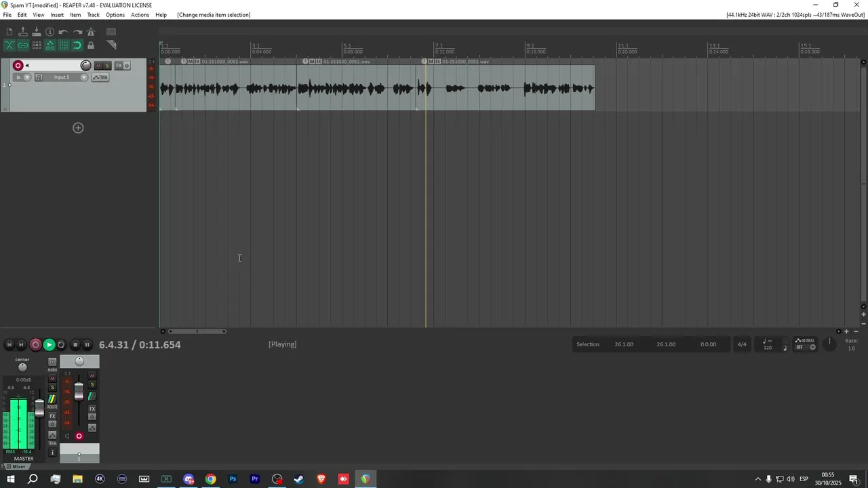Click the Undo arrow icon
Image resolution: width=868 pixels, height=488 pixels.
click(x=63, y=32)
